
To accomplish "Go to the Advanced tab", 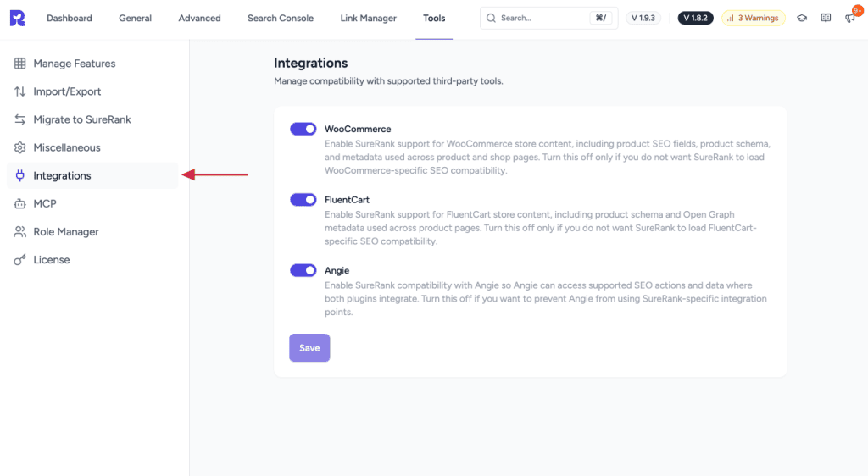I will point(199,19).
